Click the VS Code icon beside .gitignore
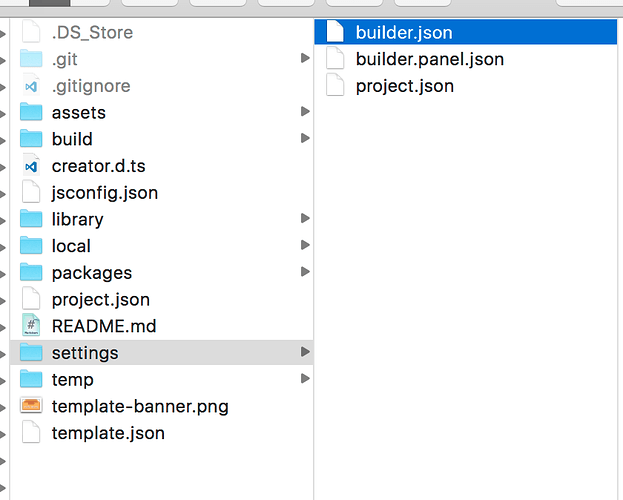The width and height of the screenshot is (623, 500). (x=31, y=86)
